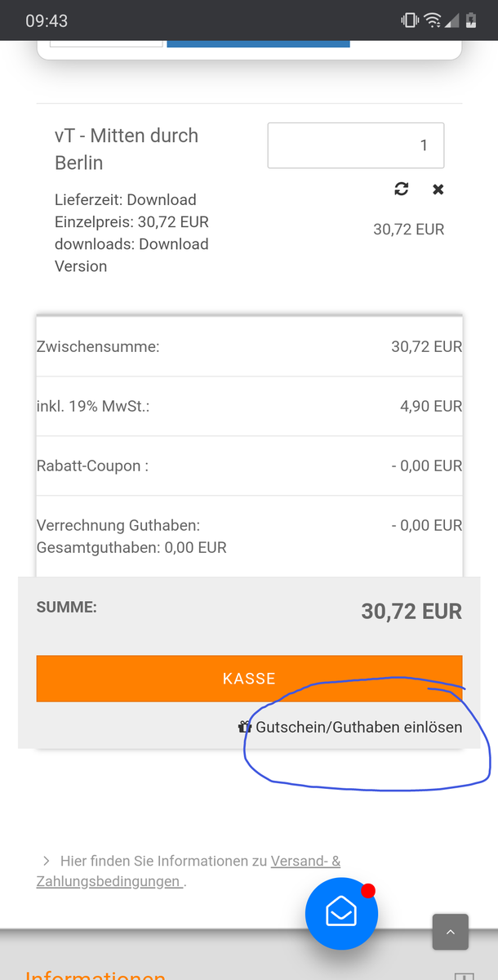Open Gutschein/Guthaben einlösen link

point(358,727)
